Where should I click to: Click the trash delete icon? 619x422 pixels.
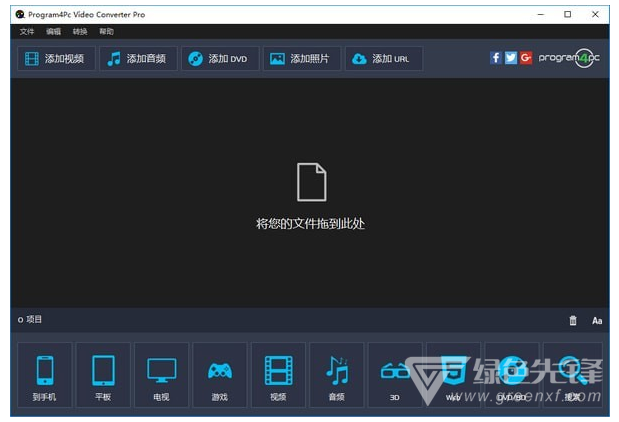573,321
